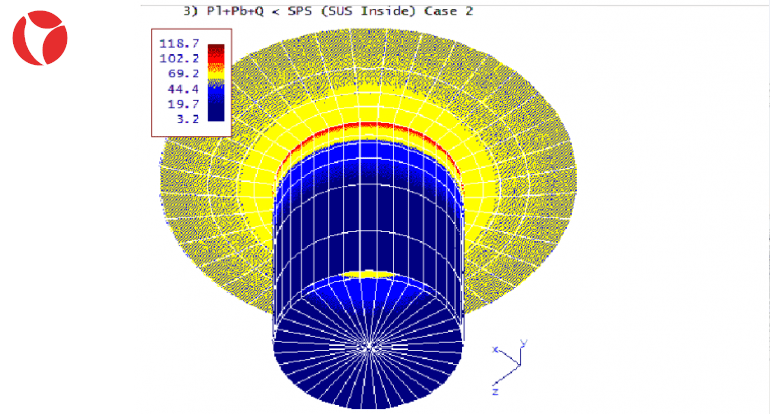Viewport: 770px width, 414px height.
Task: Click the small yellow patch on the blue cylinder
Action: click(371, 273)
